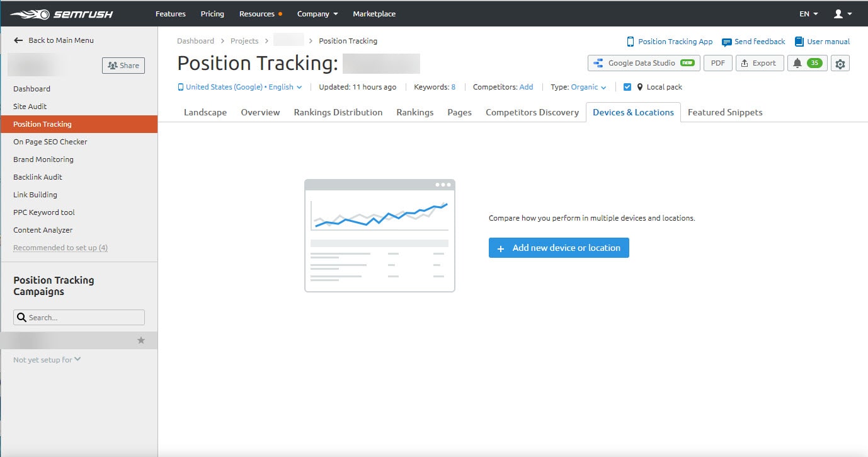Click the Share button with people icon

[x=123, y=65]
